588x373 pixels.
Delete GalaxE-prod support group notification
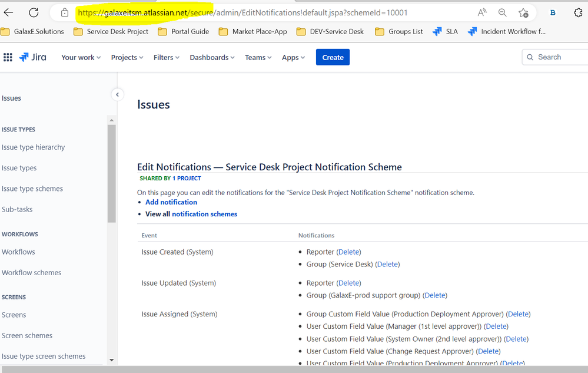click(x=435, y=295)
